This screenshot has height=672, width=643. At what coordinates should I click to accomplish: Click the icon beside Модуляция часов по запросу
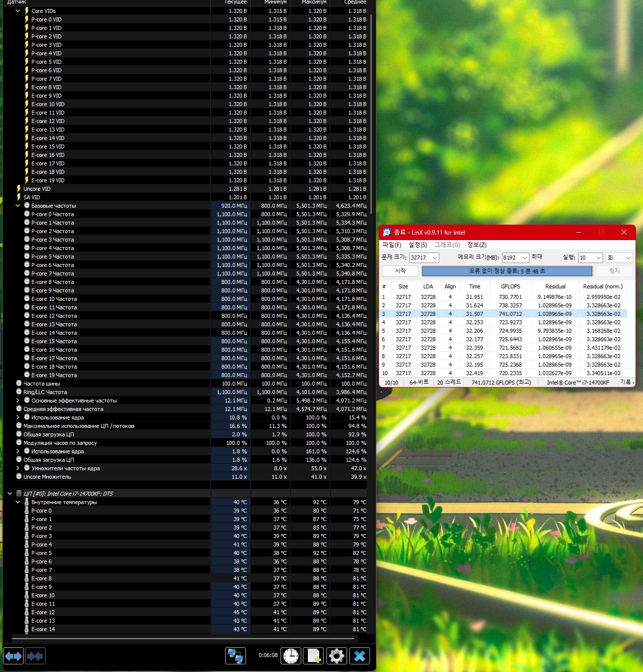[19, 442]
